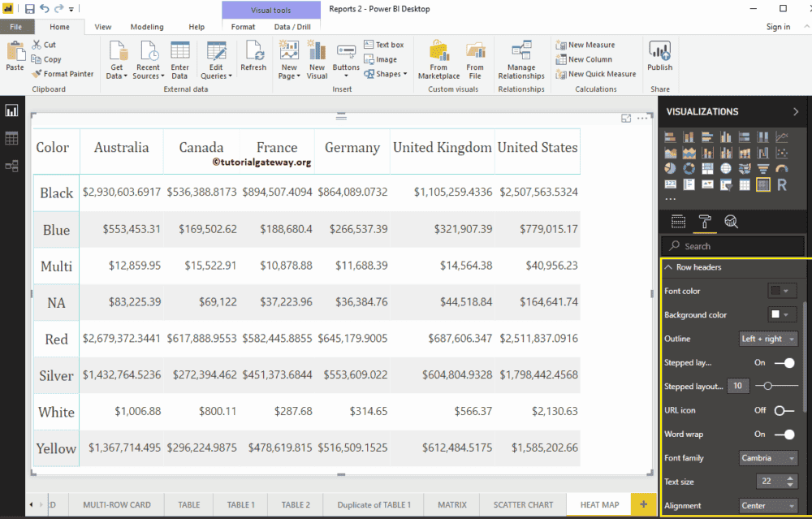This screenshot has width=812, height=519.
Task: Select the Funnel chart visualization icon
Action: tap(763, 168)
